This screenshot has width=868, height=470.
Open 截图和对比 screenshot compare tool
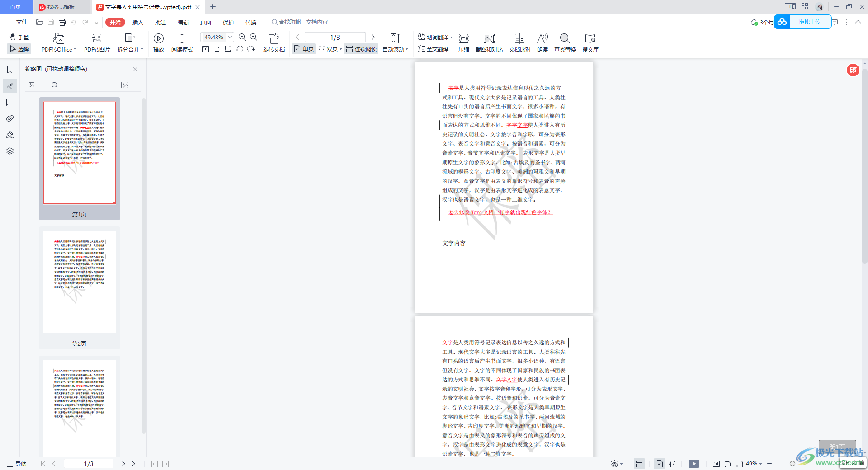tap(489, 43)
